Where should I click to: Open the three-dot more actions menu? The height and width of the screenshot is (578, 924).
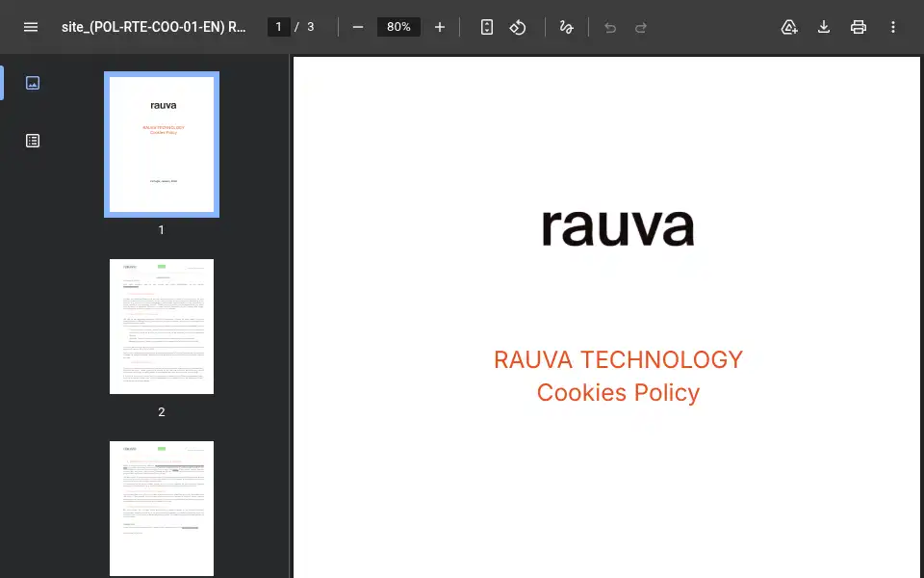click(893, 27)
